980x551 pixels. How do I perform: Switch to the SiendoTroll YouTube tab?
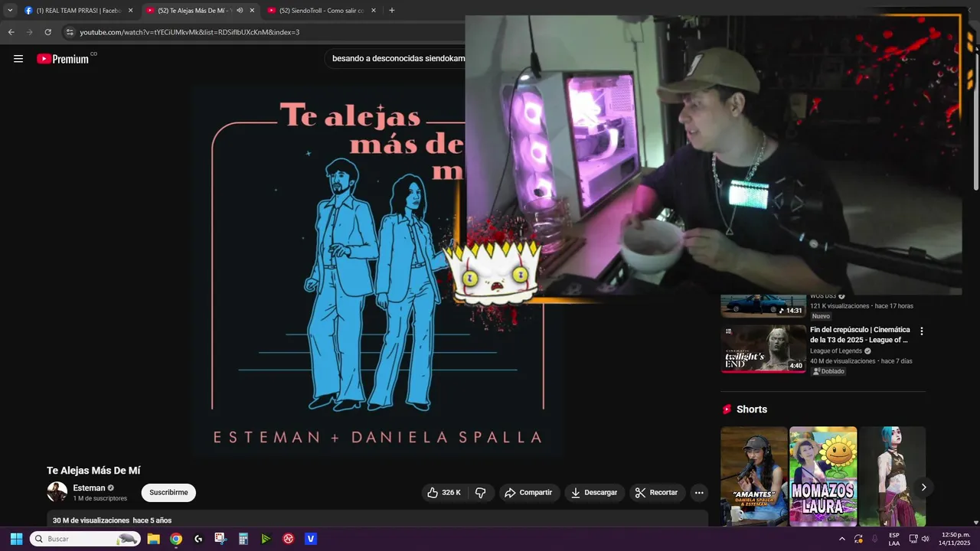[x=322, y=11]
